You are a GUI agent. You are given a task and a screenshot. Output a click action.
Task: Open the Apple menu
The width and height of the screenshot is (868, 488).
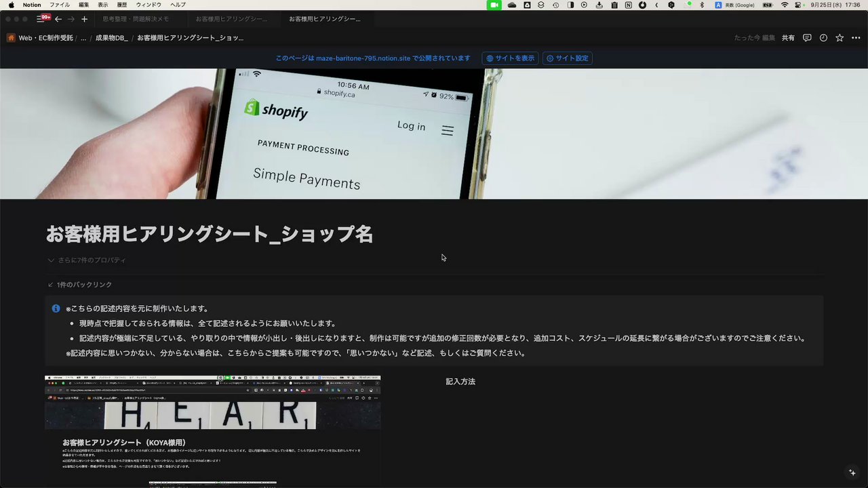coord(11,5)
